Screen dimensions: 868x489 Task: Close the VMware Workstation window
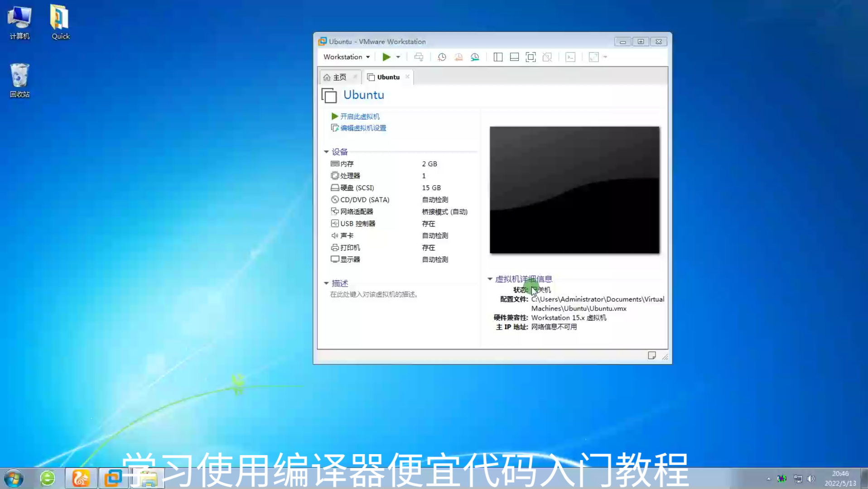(x=659, y=42)
